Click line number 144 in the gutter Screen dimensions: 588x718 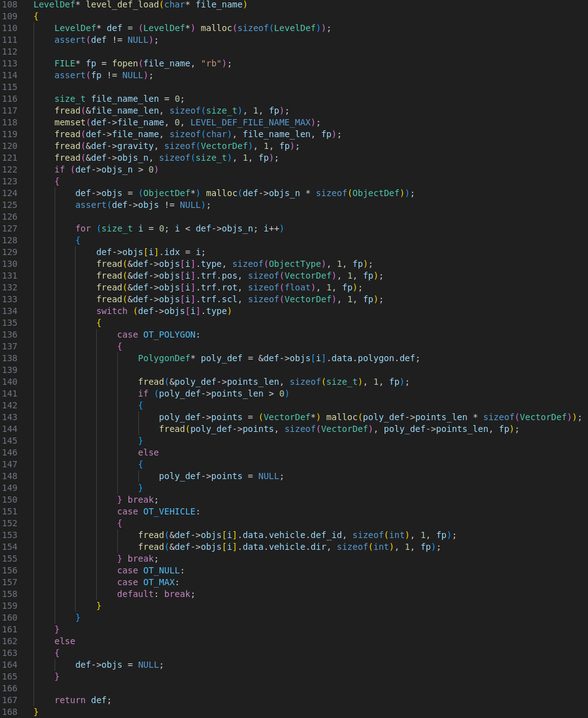(x=9, y=429)
